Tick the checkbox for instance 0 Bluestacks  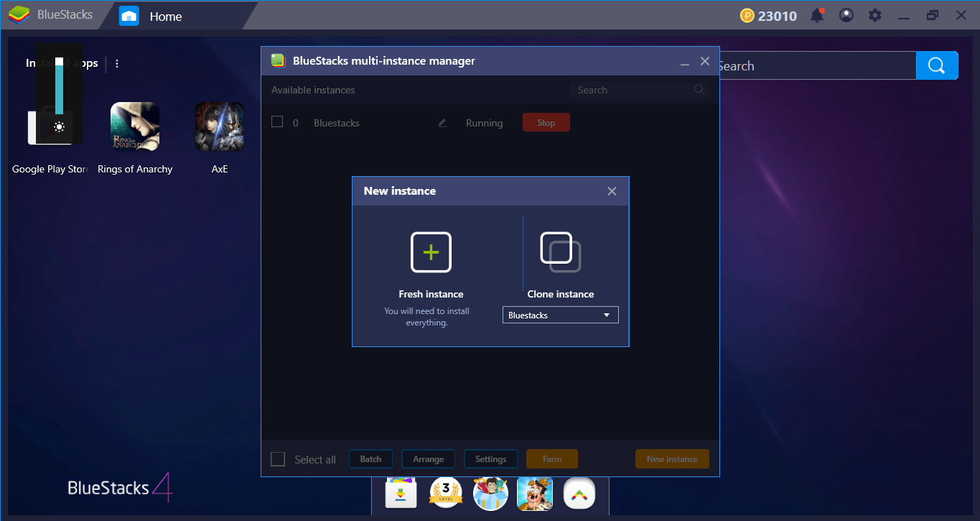pyautogui.click(x=277, y=122)
